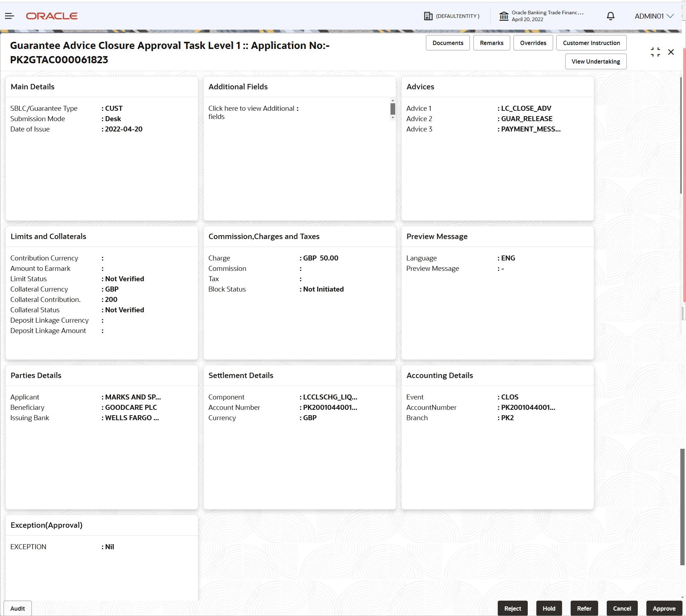This screenshot has height=616, width=686.
Task: Reject the guarantee closure task
Action: pos(512,608)
